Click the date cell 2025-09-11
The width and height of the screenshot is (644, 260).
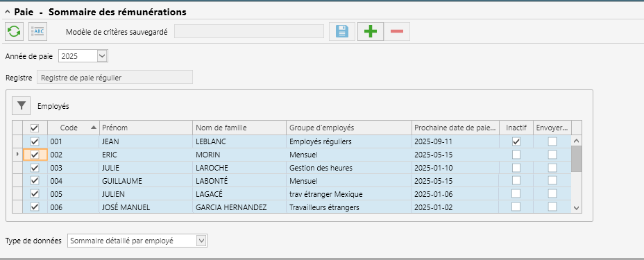(x=455, y=141)
